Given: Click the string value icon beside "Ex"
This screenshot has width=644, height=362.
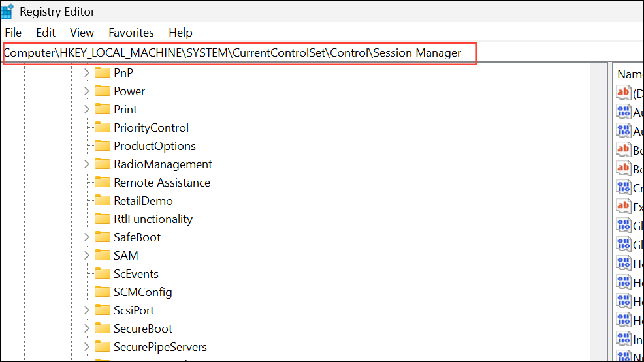Looking at the screenshot, I should (x=624, y=206).
